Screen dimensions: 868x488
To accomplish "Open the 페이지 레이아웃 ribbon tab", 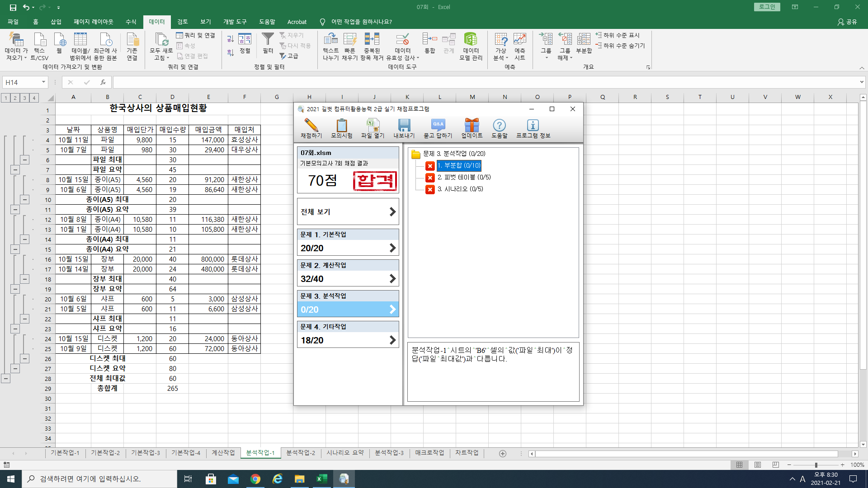I will point(94,22).
